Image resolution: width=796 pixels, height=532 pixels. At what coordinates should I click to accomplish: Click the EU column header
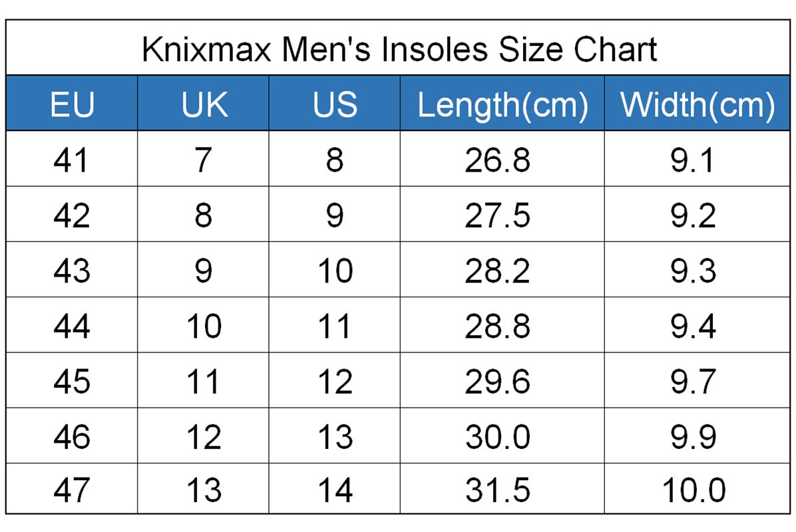coord(72,104)
